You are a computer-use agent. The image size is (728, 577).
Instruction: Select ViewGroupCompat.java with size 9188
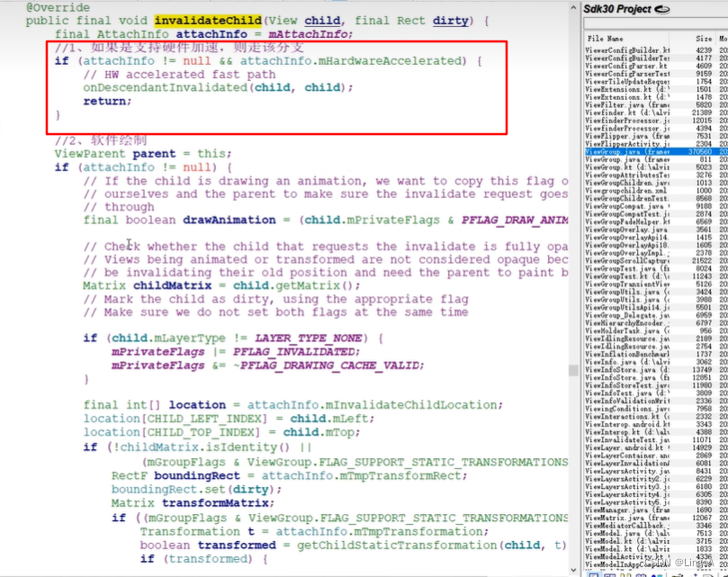[x=656, y=206]
